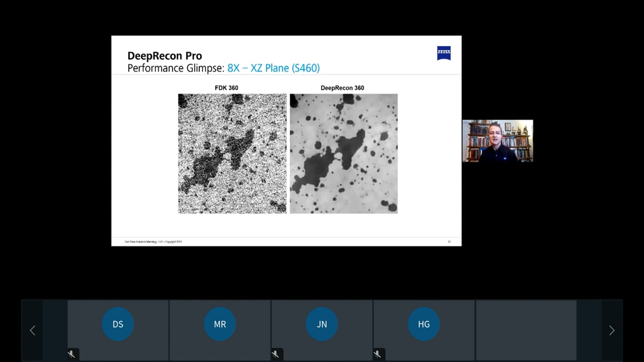Viewport: 644px width, 362px height.
Task: Click the muted microphone icon on JN tile
Action: pos(275,354)
